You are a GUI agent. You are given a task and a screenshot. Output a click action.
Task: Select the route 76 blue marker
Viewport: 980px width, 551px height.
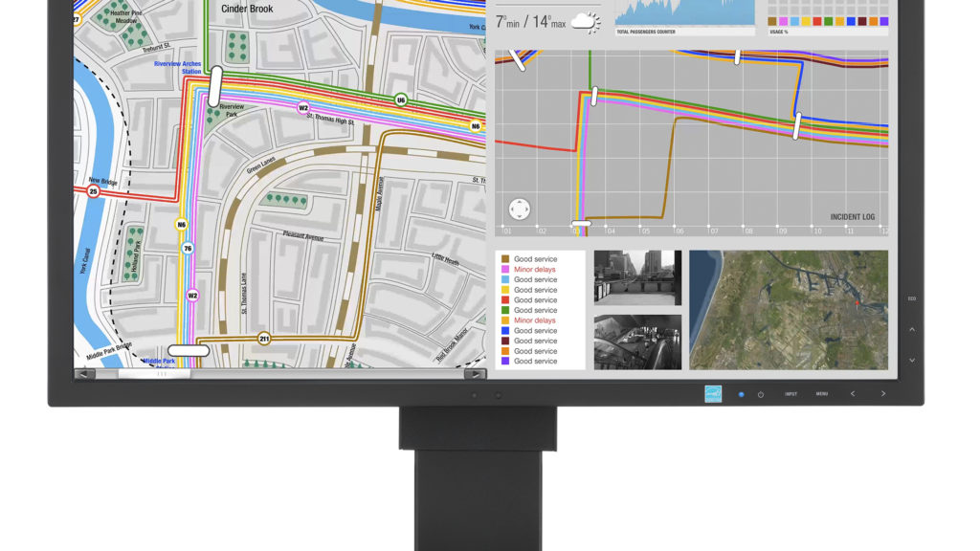(189, 248)
